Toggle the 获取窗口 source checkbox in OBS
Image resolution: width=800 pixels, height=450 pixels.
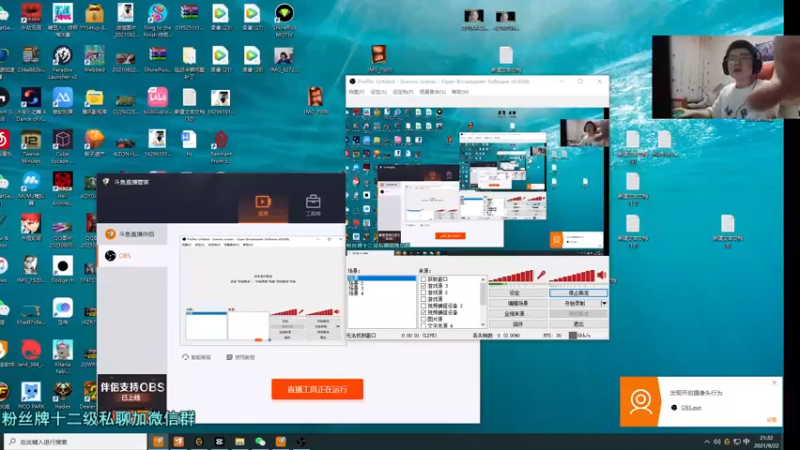[423, 279]
